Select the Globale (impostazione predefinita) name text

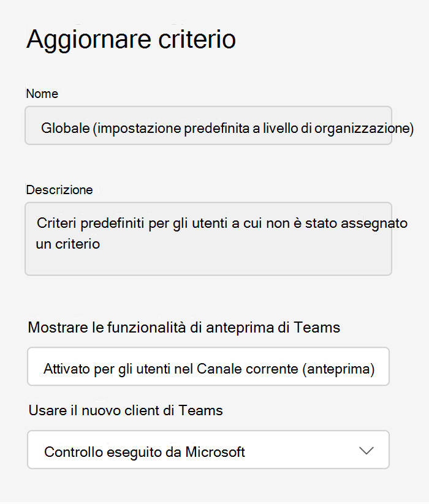[227, 128]
